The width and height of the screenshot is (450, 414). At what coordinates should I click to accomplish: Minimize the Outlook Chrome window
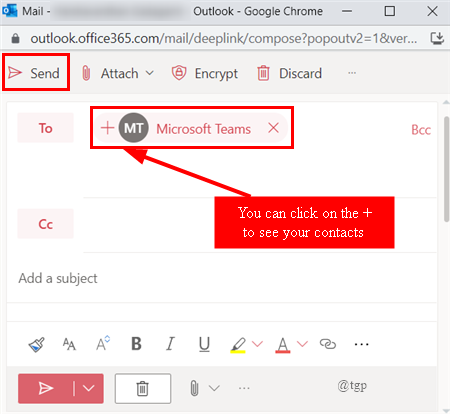(347, 11)
